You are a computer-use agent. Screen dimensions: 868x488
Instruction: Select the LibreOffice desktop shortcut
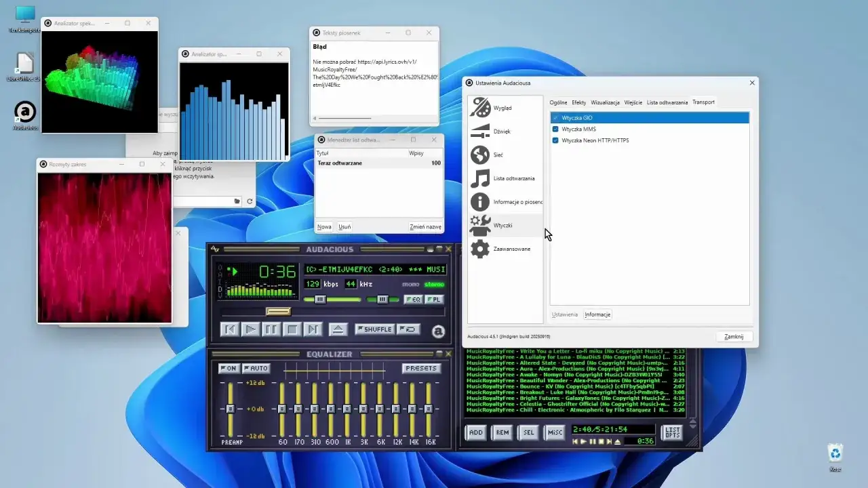coord(24,67)
